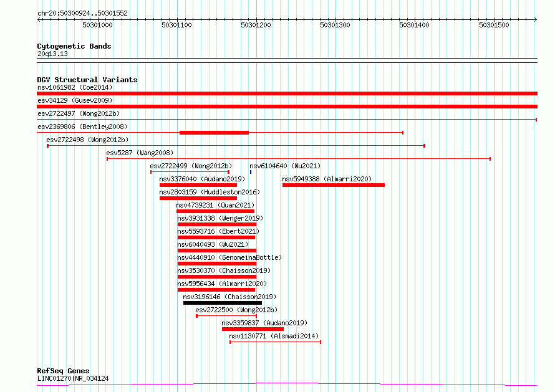Click the esv2369806 (Bentley2008) label

(82, 127)
